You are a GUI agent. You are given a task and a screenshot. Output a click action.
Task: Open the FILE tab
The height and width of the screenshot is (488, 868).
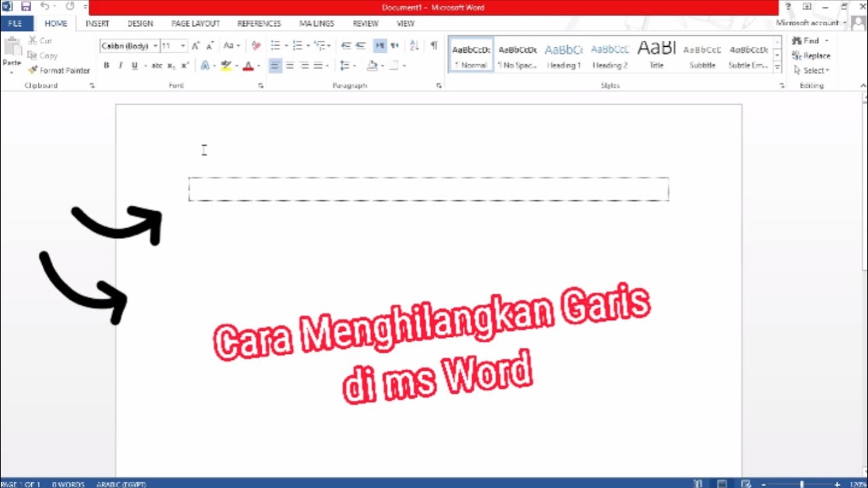click(16, 24)
